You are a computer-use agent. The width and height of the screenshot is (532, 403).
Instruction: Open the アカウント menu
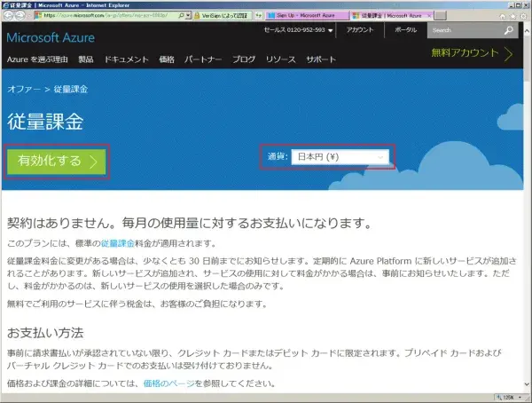click(x=360, y=30)
